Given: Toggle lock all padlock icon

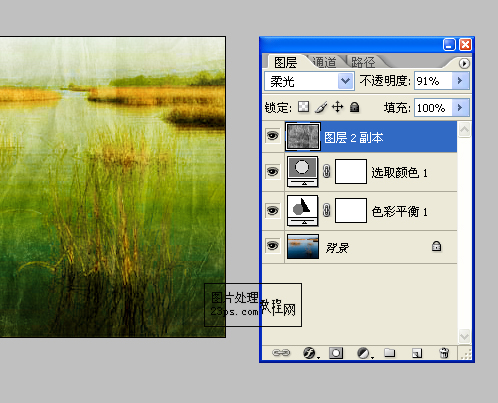Looking at the screenshot, I should (x=354, y=107).
